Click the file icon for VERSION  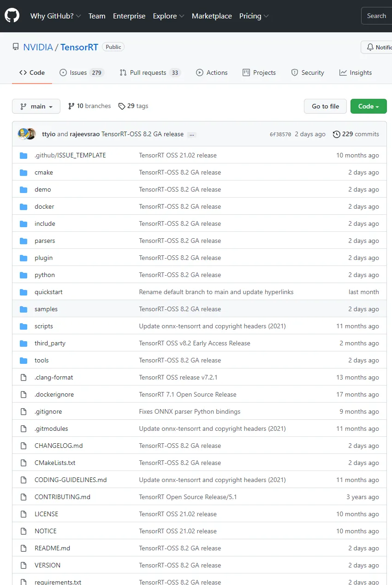coord(24,565)
